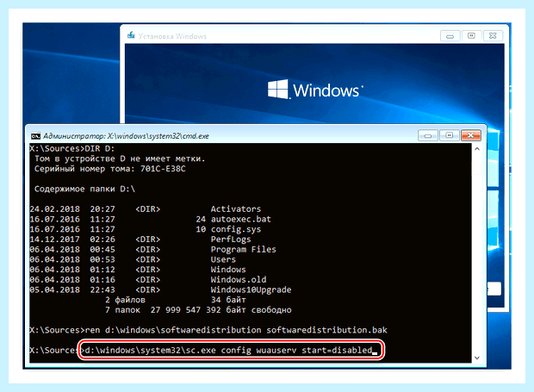Click the 'Установка Windows' window title text
The width and height of the screenshot is (534, 392).
click(172, 36)
